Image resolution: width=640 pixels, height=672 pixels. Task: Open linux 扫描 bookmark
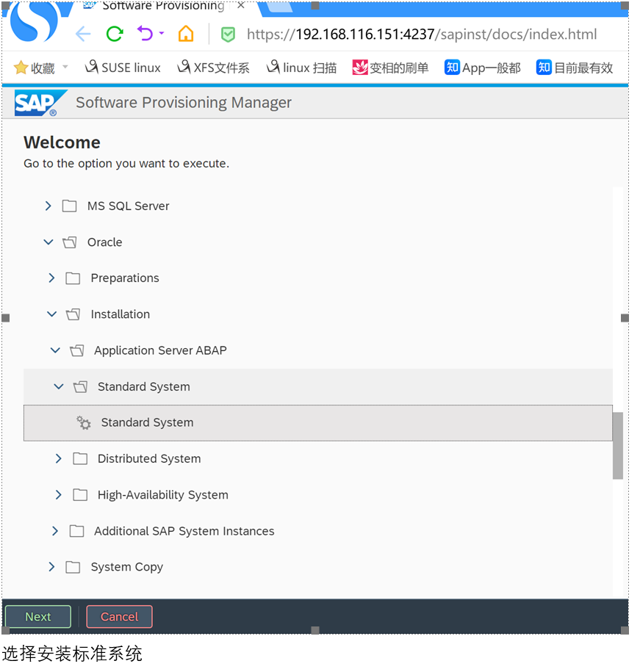click(301, 68)
